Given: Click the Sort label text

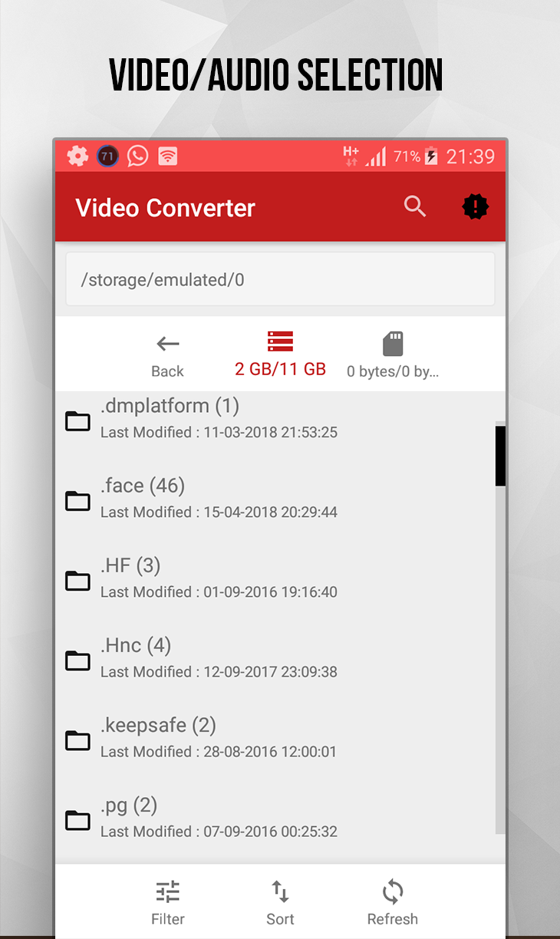Looking at the screenshot, I should (x=280, y=919).
